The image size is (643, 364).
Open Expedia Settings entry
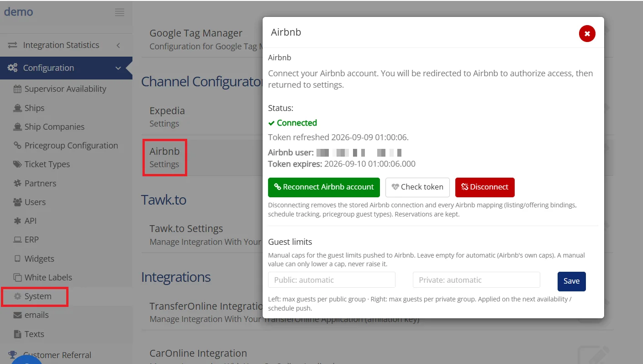coord(167,117)
